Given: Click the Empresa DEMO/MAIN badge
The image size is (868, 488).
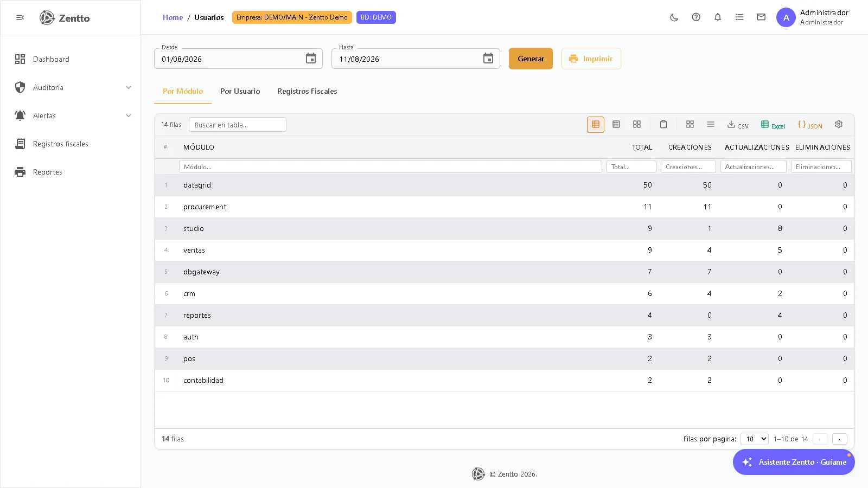Looking at the screenshot, I should click(x=292, y=17).
